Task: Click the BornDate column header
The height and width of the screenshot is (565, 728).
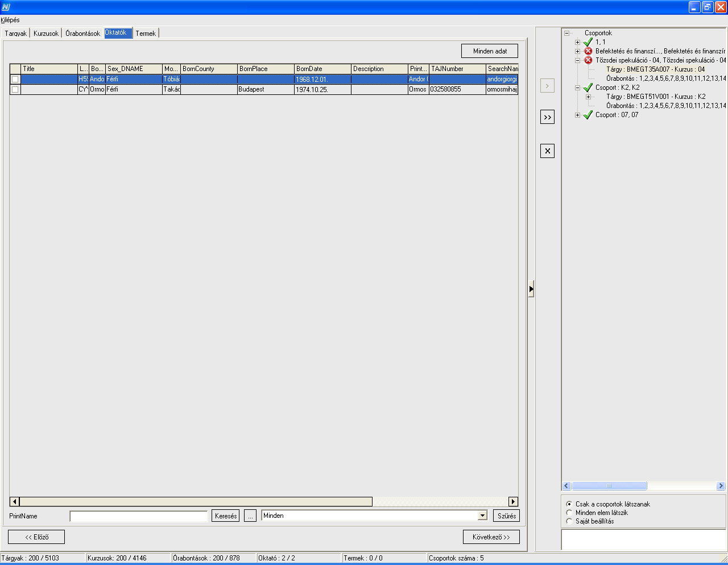Action: tap(322, 69)
